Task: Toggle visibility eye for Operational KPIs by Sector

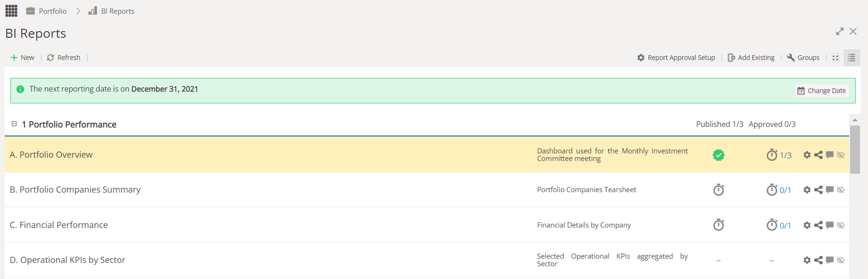Action: [x=841, y=260]
